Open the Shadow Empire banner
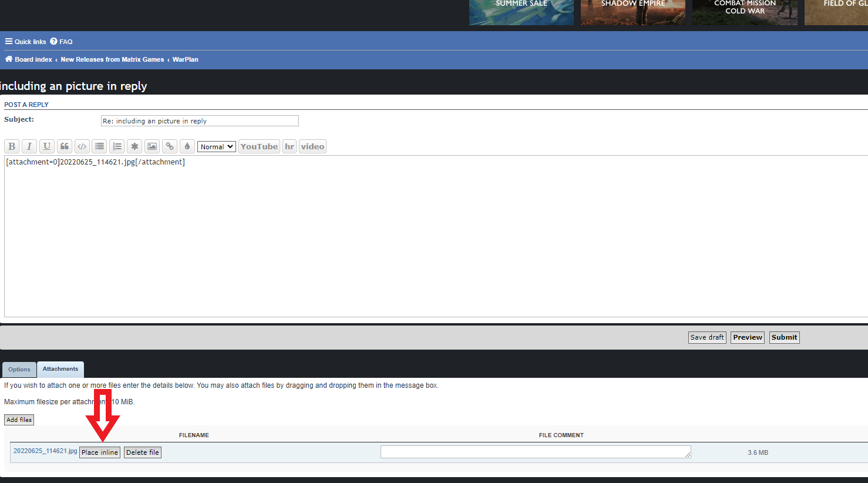The height and width of the screenshot is (483, 868). click(x=633, y=12)
